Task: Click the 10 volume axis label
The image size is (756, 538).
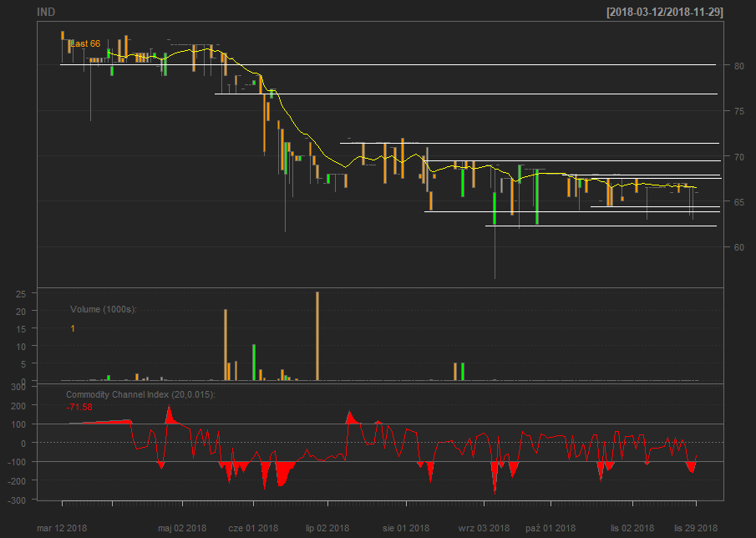Action: [20, 346]
